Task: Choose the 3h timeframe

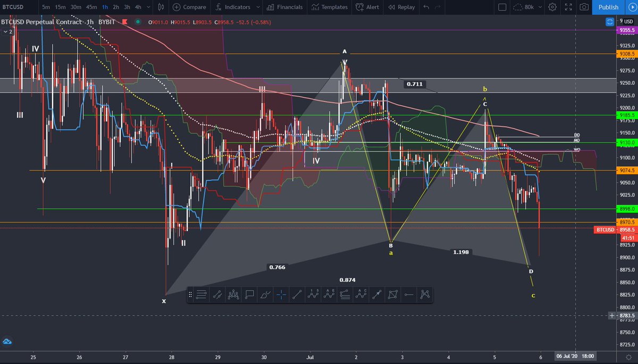Action: [x=127, y=7]
